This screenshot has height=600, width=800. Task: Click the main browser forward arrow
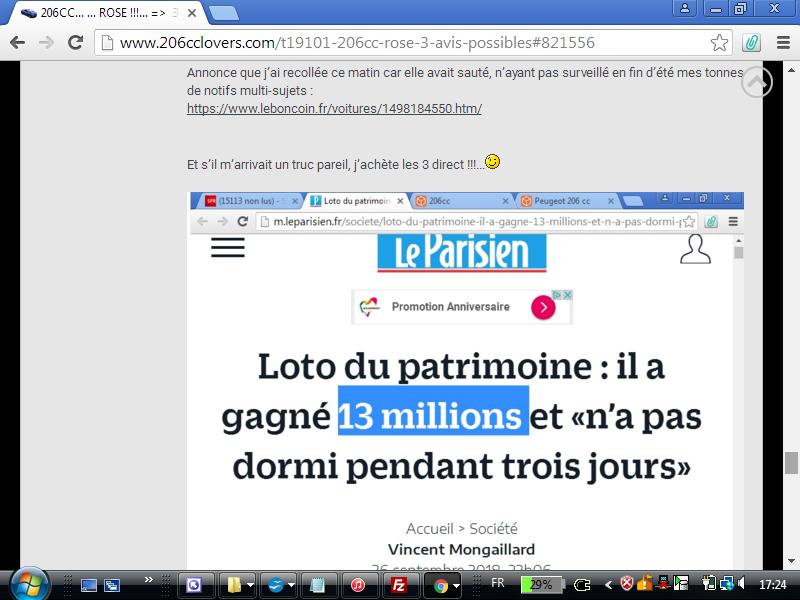click(x=46, y=42)
